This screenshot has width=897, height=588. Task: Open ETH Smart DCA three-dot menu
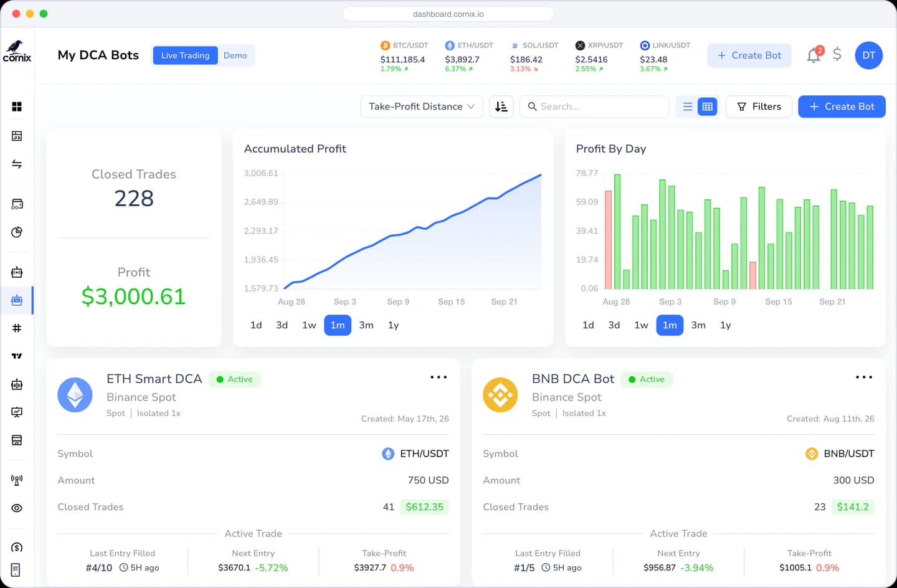click(439, 377)
